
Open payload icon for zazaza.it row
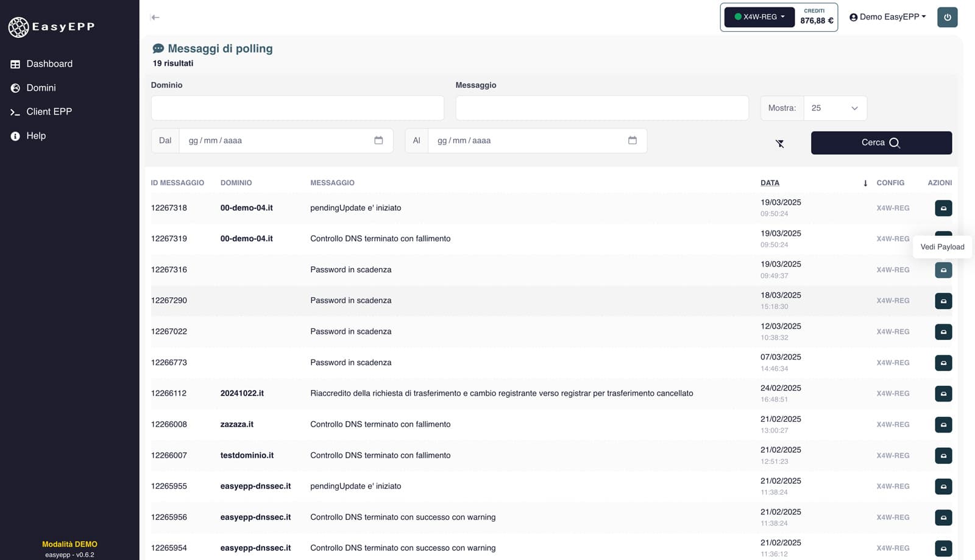943,425
